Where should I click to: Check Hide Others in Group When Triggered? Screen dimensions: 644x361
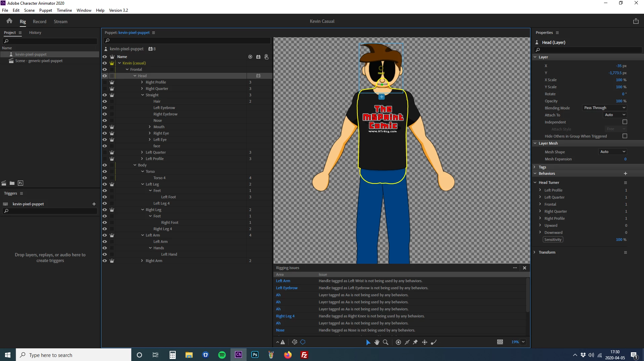click(x=625, y=136)
